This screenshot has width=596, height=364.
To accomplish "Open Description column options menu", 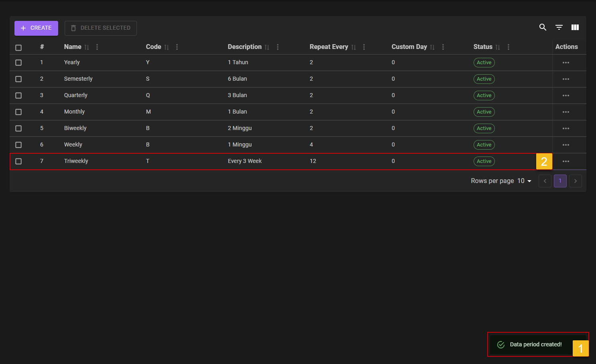I will 278,47.
